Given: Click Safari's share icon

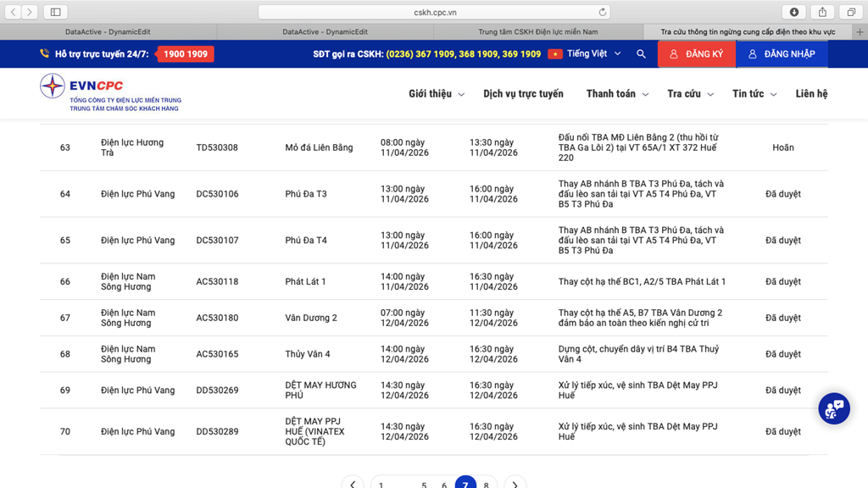Looking at the screenshot, I should (822, 12).
